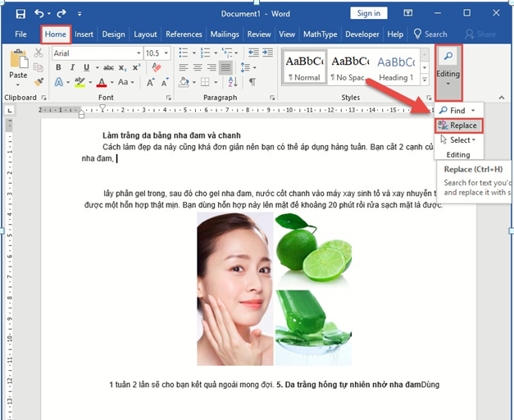Click the Format Painter brush icon

pos(39,83)
